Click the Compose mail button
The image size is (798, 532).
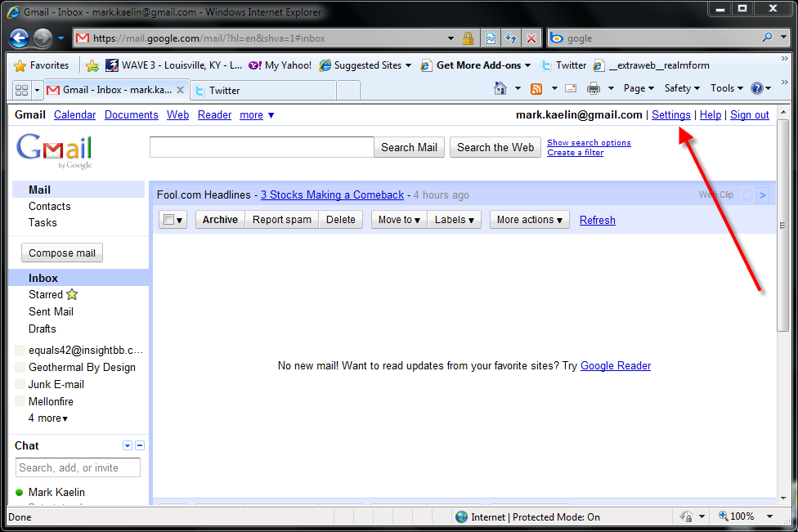[x=62, y=253]
